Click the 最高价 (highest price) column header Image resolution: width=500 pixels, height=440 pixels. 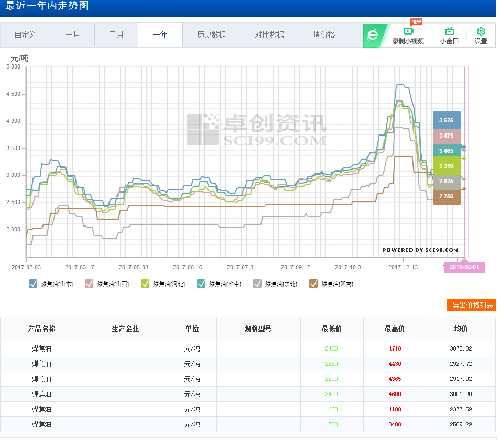point(395,329)
